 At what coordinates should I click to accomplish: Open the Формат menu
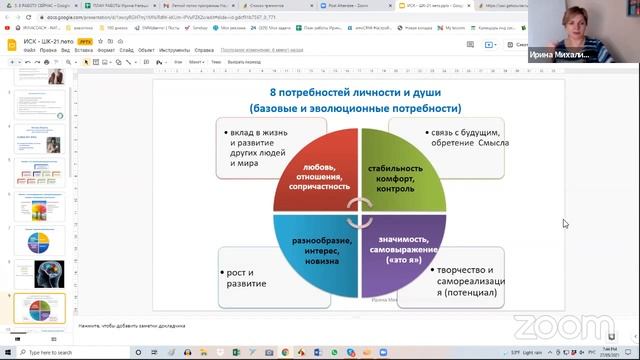click(x=106, y=50)
